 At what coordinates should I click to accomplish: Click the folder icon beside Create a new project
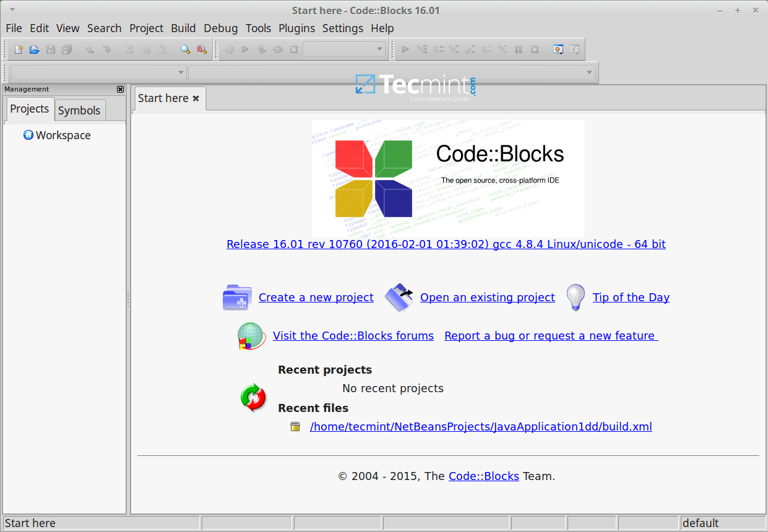[236, 298]
